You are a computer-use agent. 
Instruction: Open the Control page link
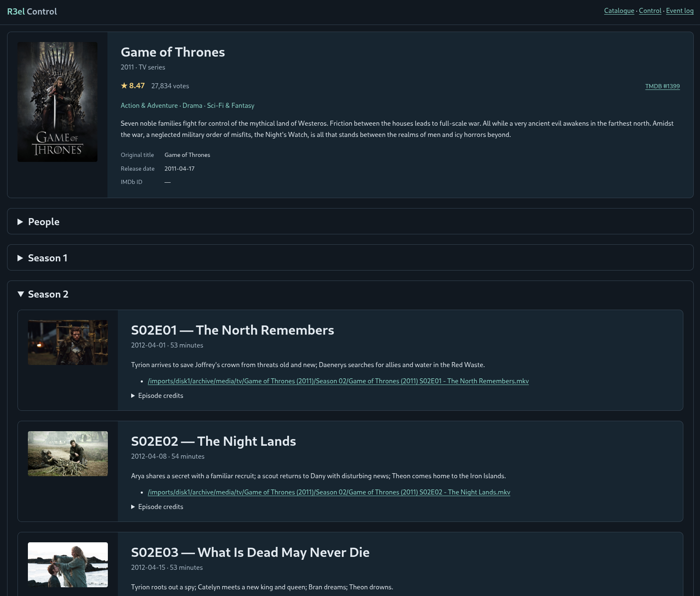click(650, 11)
